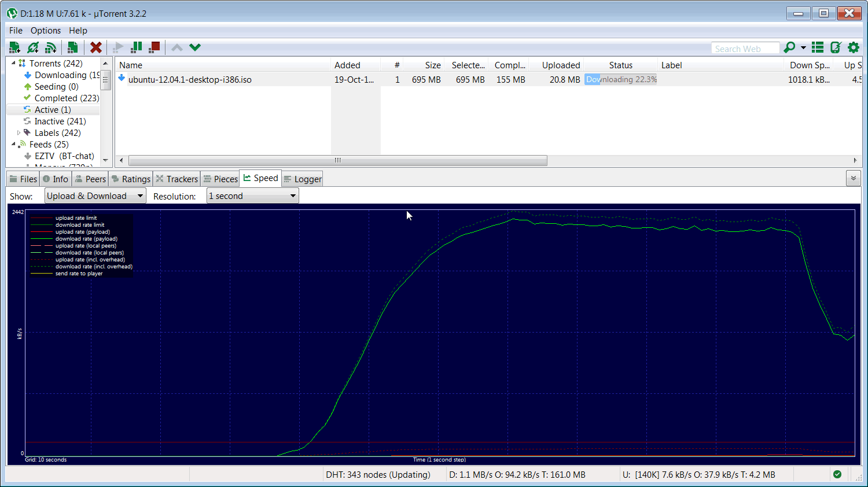The height and width of the screenshot is (487, 868).
Task: Open the File menu
Action: pyautogui.click(x=16, y=31)
